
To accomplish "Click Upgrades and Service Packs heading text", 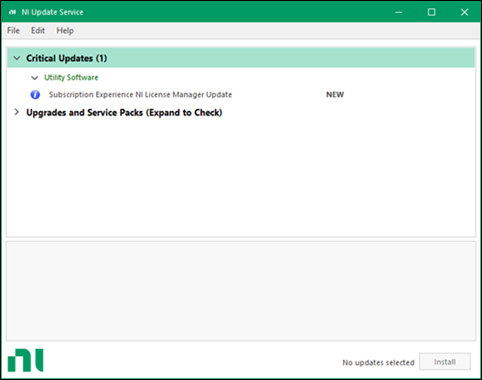I will click(x=124, y=113).
